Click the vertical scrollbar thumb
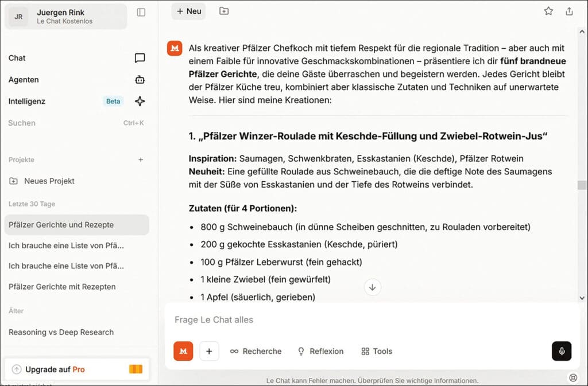The height and width of the screenshot is (386, 588). coord(582,185)
